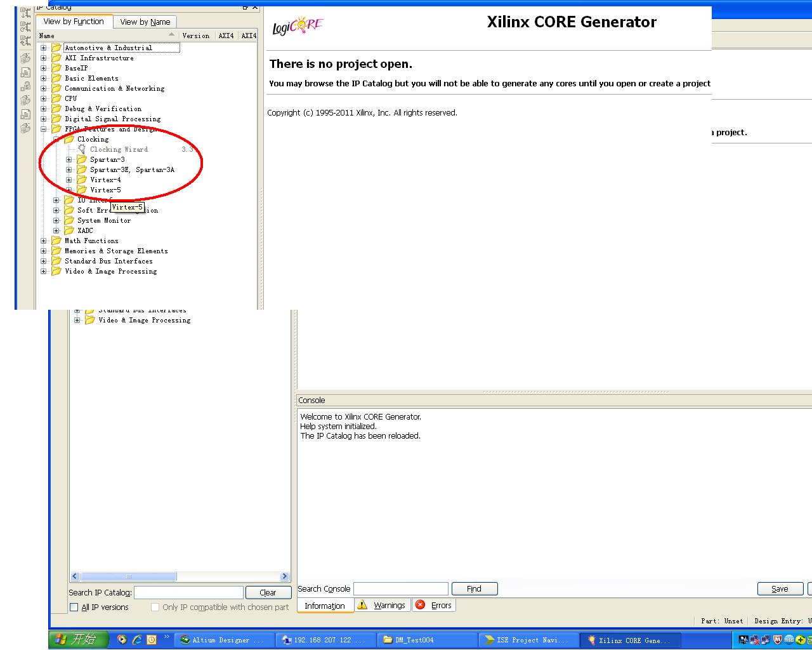Click the Find button in console
This screenshot has width=812, height=650.
point(474,589)
